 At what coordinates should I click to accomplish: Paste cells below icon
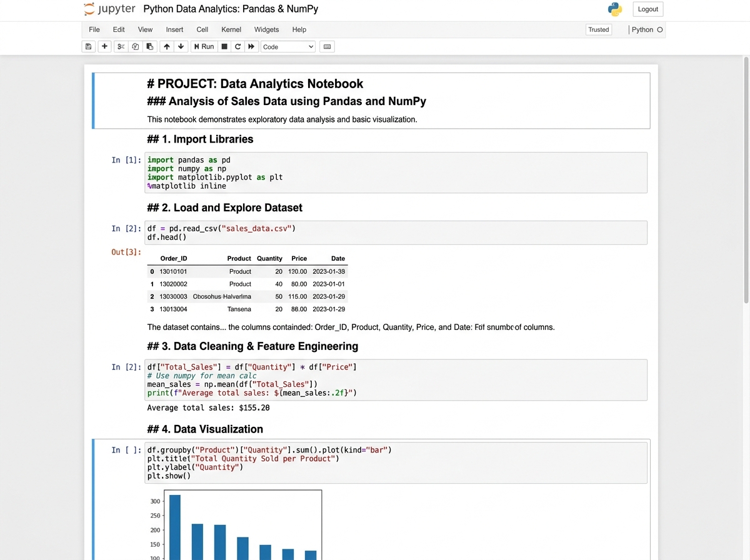click(149, 46)
